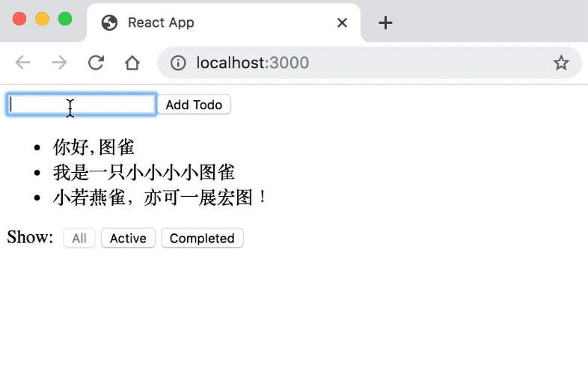Click the red close window button

[x=19, y=19]
